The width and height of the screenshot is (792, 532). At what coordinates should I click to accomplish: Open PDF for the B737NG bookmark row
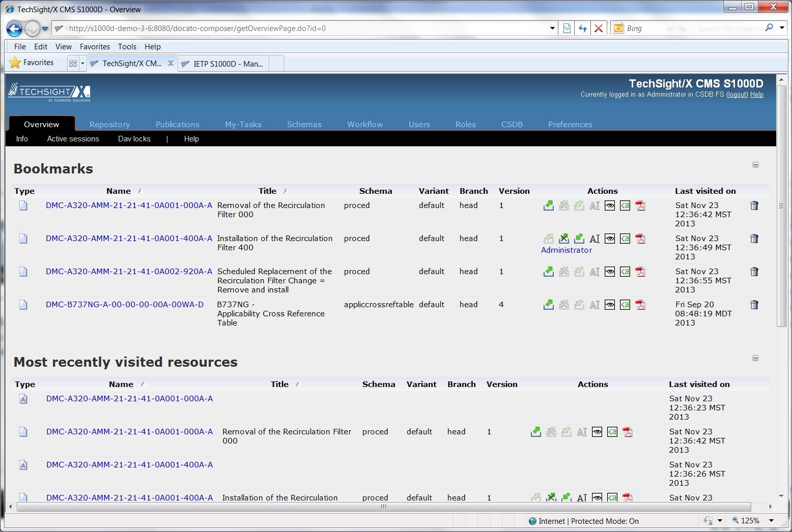640,305
